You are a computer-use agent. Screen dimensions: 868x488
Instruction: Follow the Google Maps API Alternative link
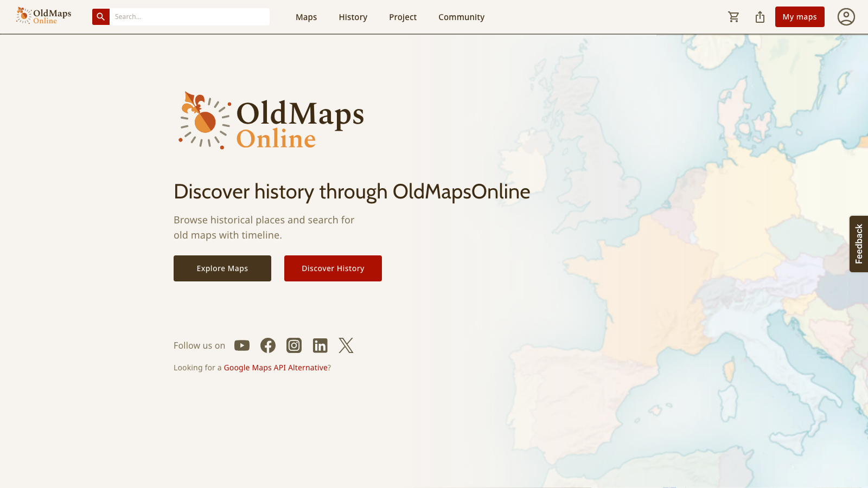(276, 368)
